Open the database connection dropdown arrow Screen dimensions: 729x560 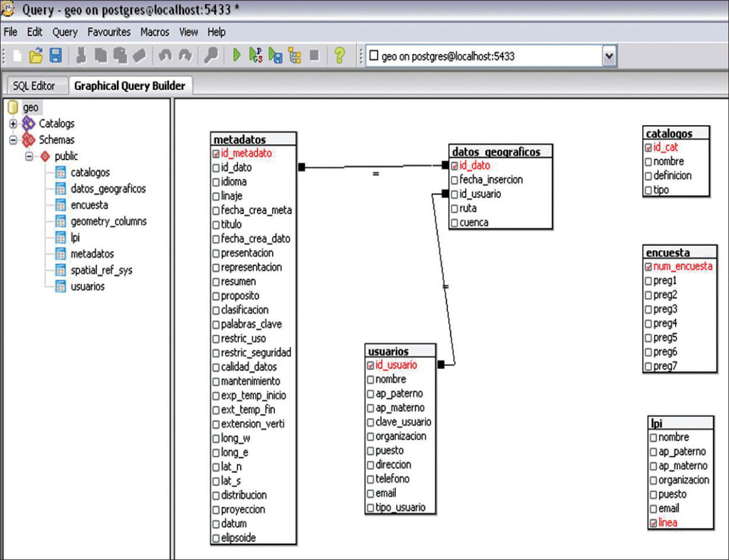point(609,56)
